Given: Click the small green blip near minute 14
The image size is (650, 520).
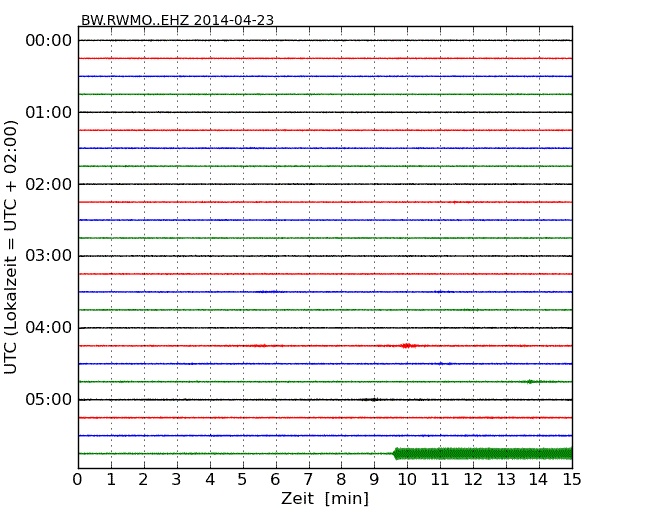Looking at the screenshot, I should coord(530,381).
